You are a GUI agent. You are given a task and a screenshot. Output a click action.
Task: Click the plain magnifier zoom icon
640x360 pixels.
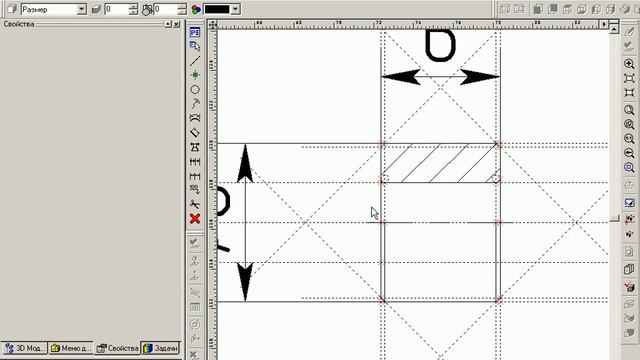pyautogui.click(x=629, y=110)
